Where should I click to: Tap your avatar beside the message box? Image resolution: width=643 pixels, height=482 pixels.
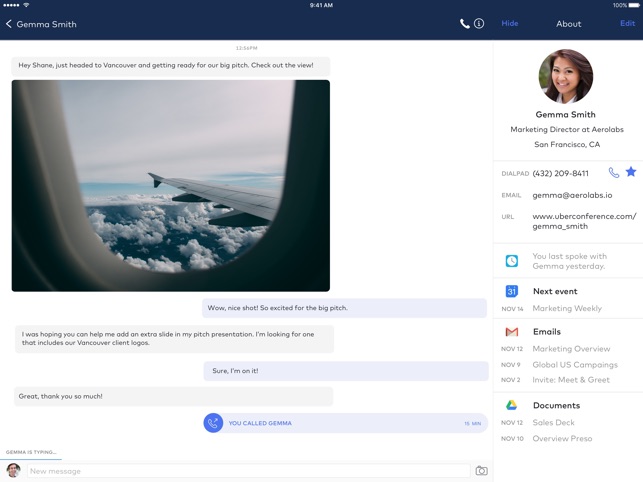14,470
